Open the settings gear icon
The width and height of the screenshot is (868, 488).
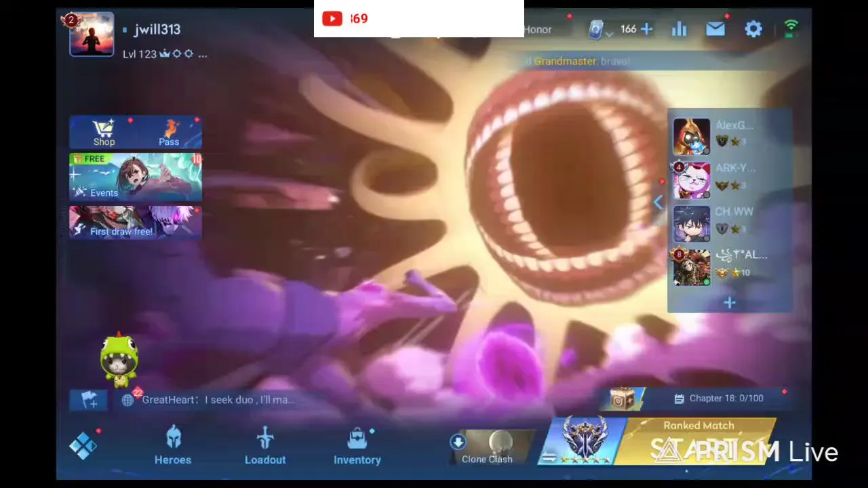[x=753, y=29]
